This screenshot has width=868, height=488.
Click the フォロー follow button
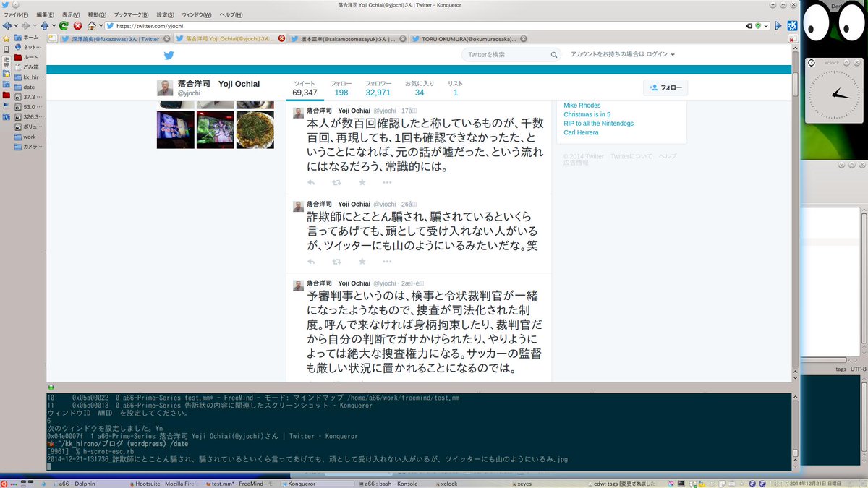665,87
